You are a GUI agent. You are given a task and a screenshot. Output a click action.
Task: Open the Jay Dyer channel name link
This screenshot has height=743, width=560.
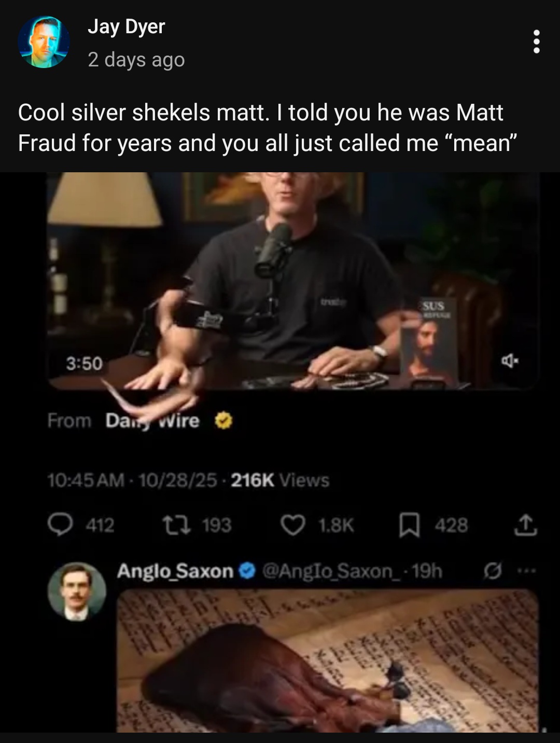[x=127, y=26]
